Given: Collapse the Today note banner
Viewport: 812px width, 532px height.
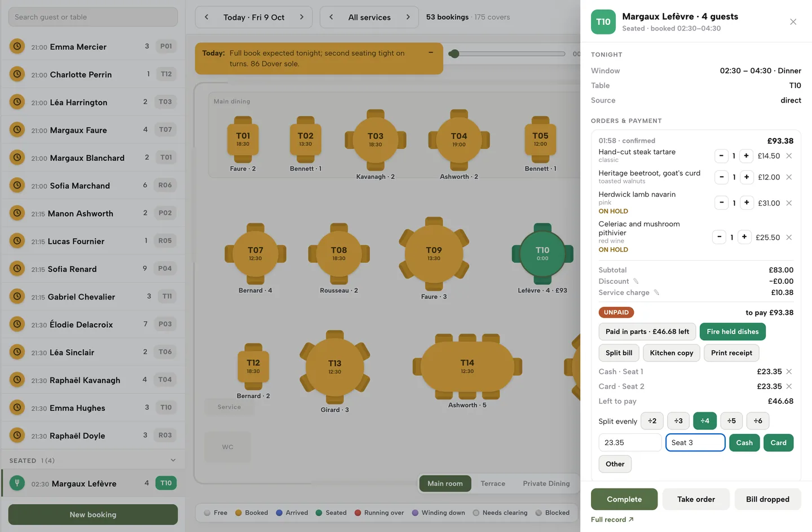Looking at the screenshot, I should 431,52.
